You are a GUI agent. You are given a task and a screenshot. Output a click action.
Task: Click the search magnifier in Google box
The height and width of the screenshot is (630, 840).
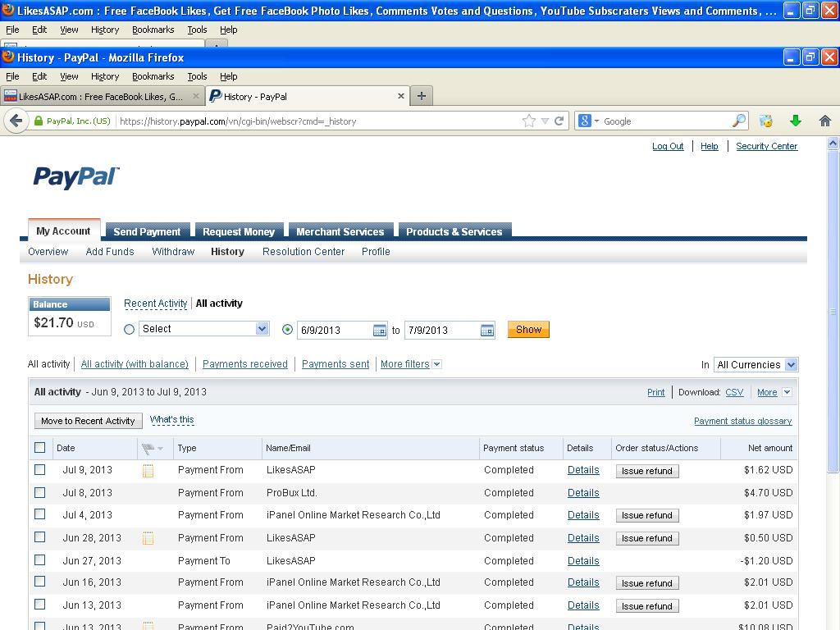(739, 121)
